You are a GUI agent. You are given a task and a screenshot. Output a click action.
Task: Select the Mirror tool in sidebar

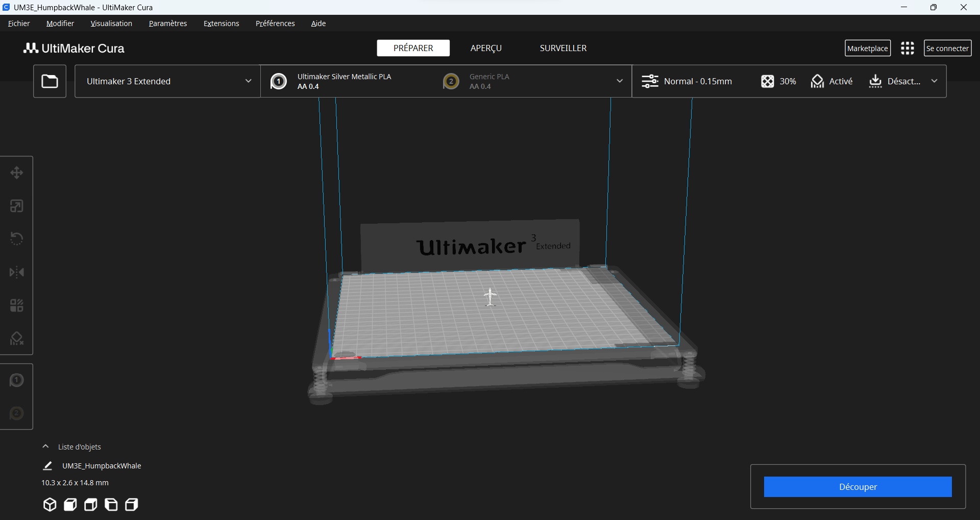point(17,272)
